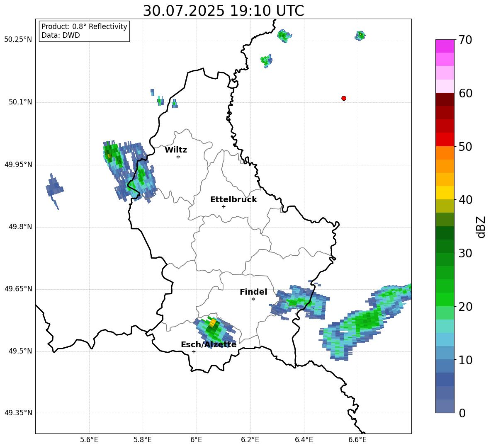Click the 49.65°N latitude label

coord(18,289)
